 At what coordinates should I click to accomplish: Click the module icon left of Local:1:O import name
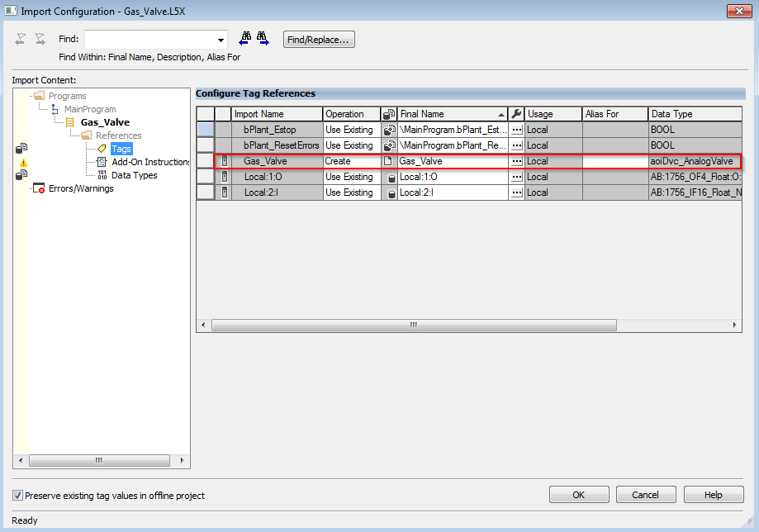click(224, 177)
